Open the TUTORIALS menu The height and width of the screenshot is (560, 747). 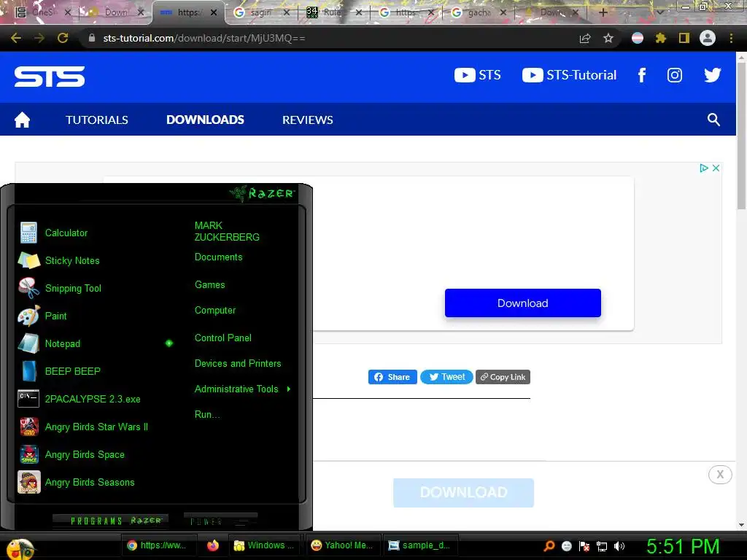point(97,120)
